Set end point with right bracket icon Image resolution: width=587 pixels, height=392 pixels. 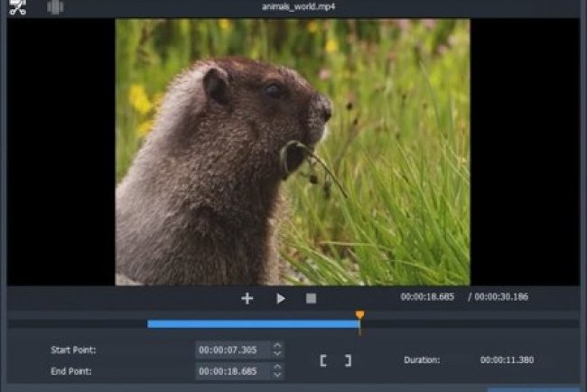pos(348,360)
